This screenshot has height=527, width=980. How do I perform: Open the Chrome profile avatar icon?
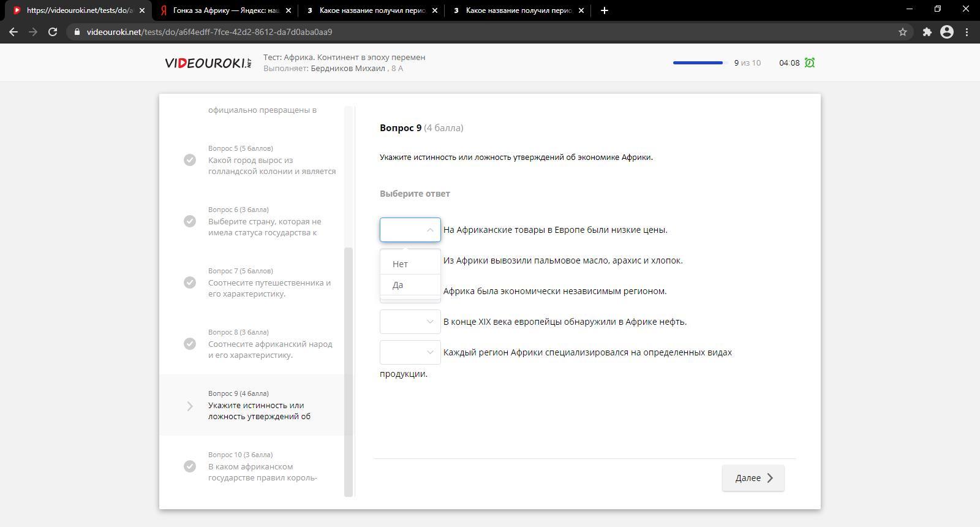point(946,32)
